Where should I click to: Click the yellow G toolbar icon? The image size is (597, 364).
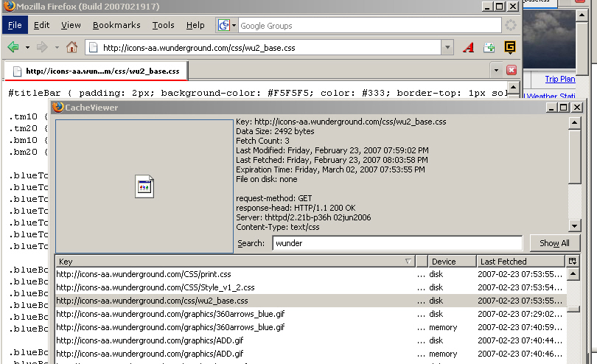[x=510, y=47]
